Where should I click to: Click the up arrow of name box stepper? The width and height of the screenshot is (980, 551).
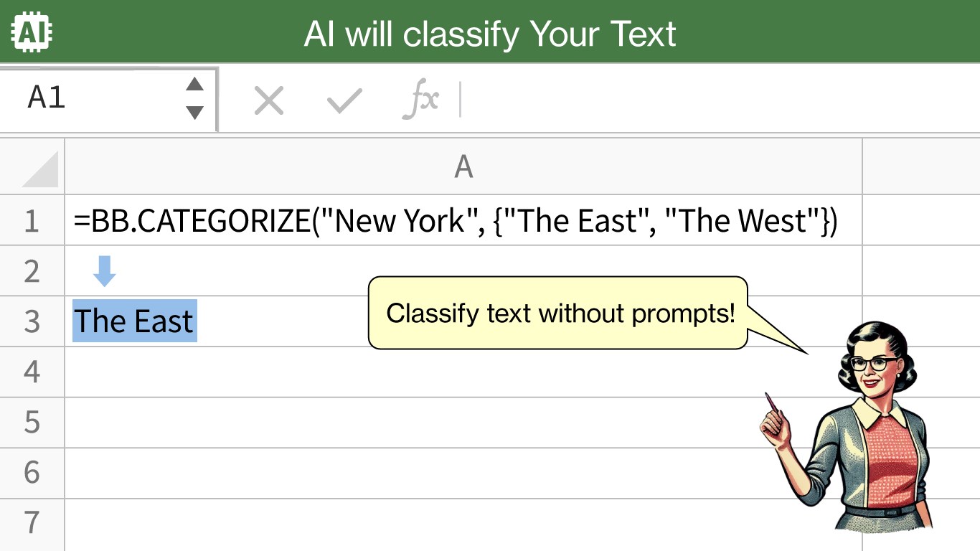194,85
